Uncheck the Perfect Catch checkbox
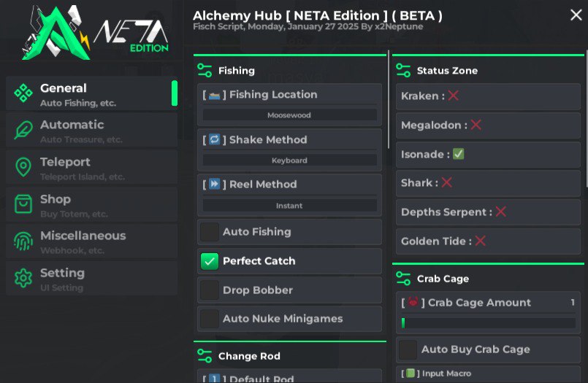This screenshot has width=588, height=383. (210, 261)
